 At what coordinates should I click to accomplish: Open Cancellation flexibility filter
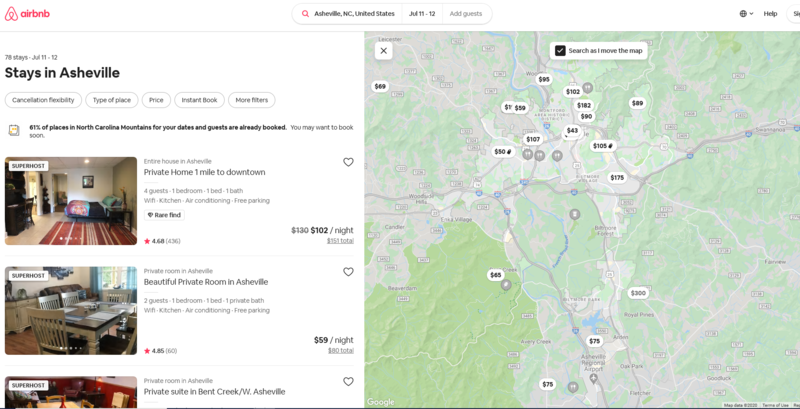coord(43,100)
